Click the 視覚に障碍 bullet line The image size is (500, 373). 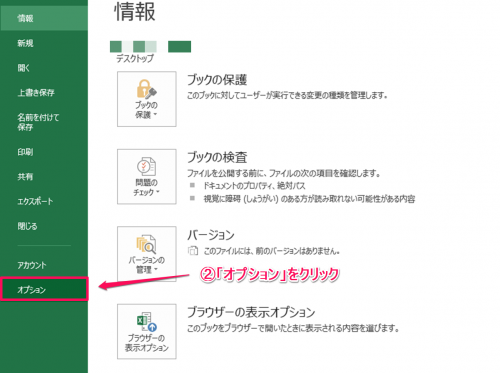pyautogui.click(x=309, y=199)
